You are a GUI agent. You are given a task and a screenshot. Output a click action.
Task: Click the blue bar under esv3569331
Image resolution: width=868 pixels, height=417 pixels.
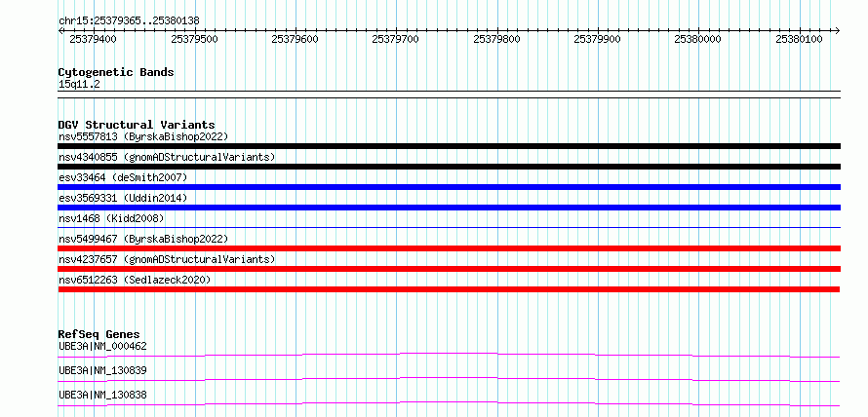pyautogui.click(x=449, y=208)
